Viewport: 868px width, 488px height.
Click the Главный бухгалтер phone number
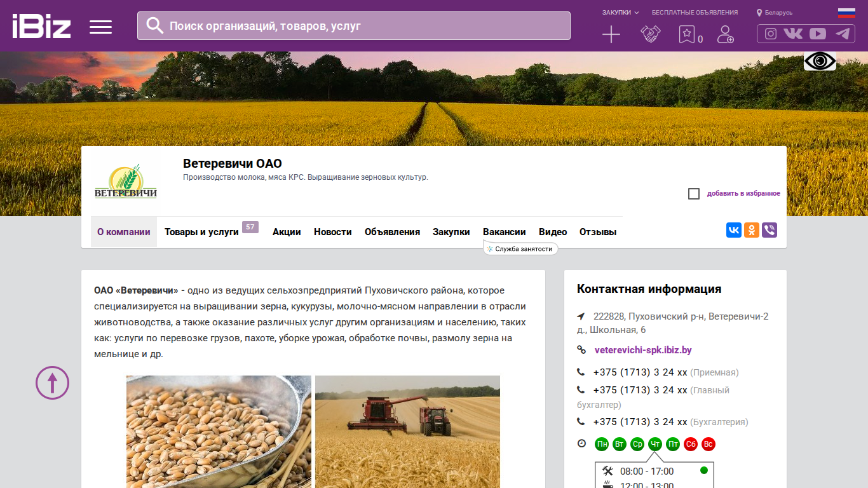(x=640, y=390)
